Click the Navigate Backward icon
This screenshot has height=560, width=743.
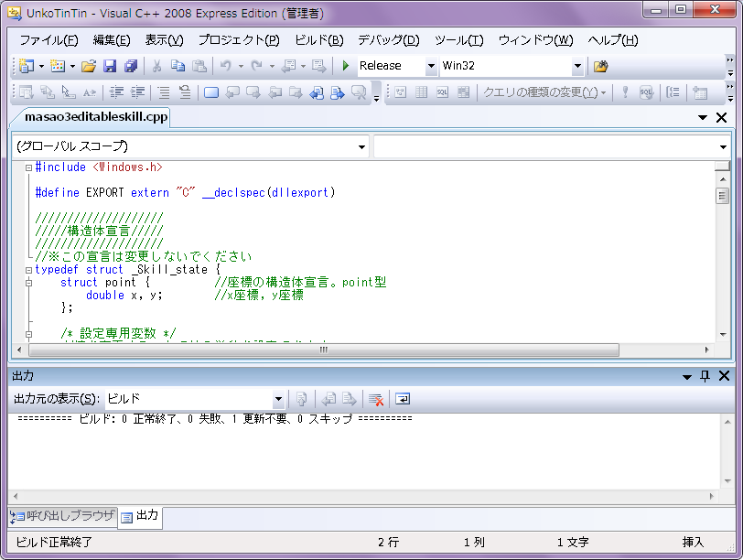(x=288, y=66)
